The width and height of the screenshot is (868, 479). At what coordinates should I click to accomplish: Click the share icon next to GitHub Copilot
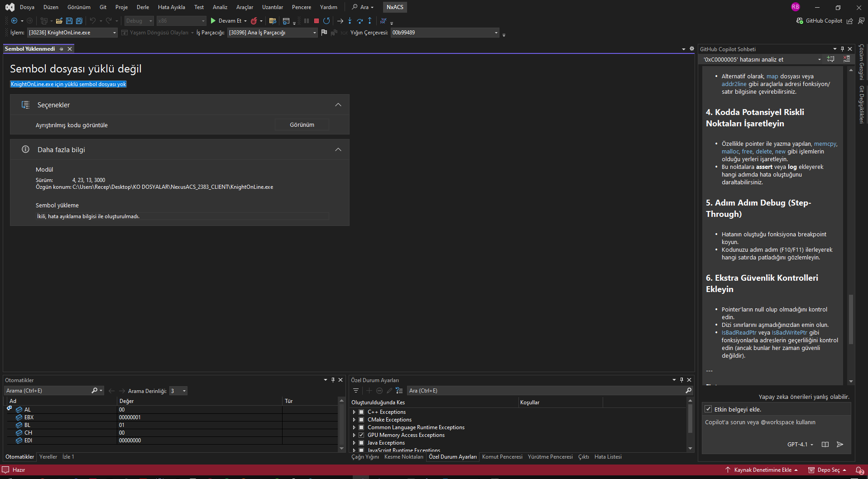click(x=850, y=21)
